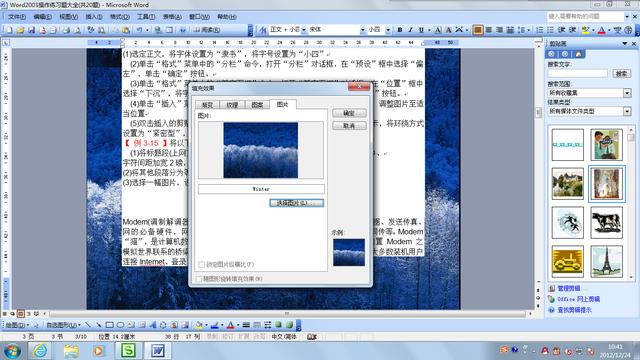Click the Undo arrow icon
Image resolution: width=640 pixels, height=360 pixels.
coord(140,30)
